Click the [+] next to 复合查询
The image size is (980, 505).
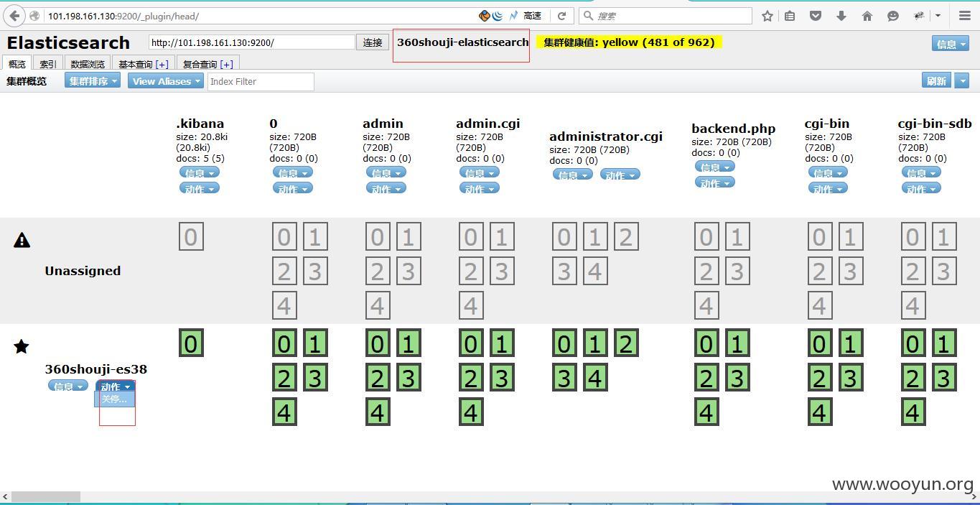(227, 64)
